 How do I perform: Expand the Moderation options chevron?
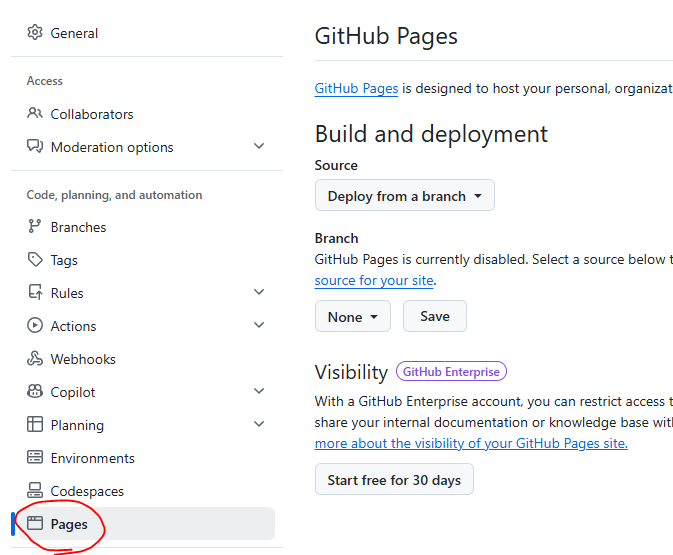(x=259, y=146)
